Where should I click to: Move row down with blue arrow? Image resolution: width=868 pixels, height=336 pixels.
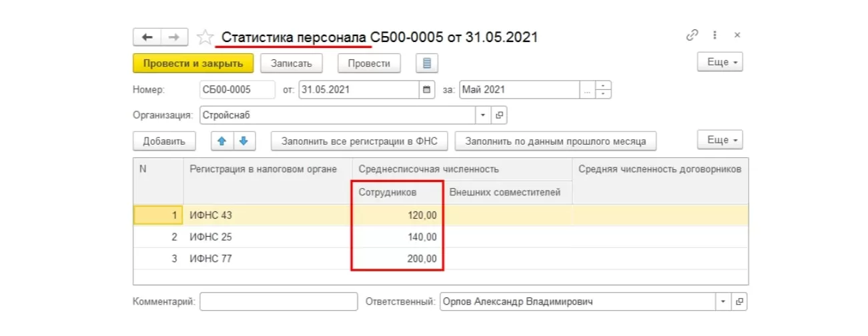244,141
